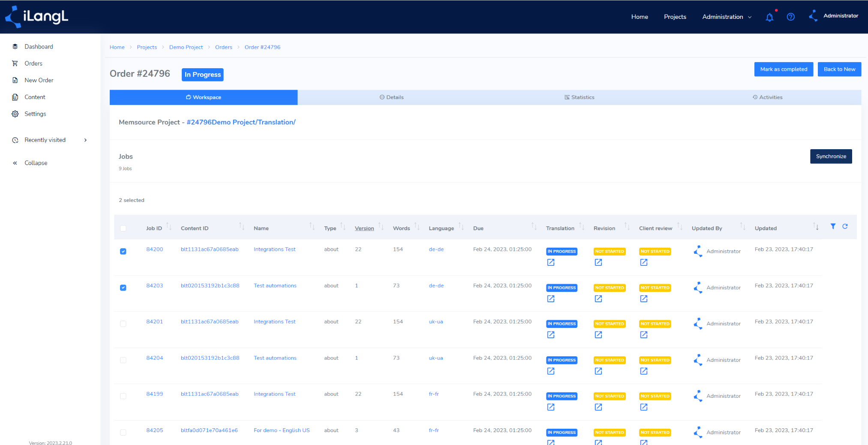Click the table filter funnel icon

tap(833, 226)
